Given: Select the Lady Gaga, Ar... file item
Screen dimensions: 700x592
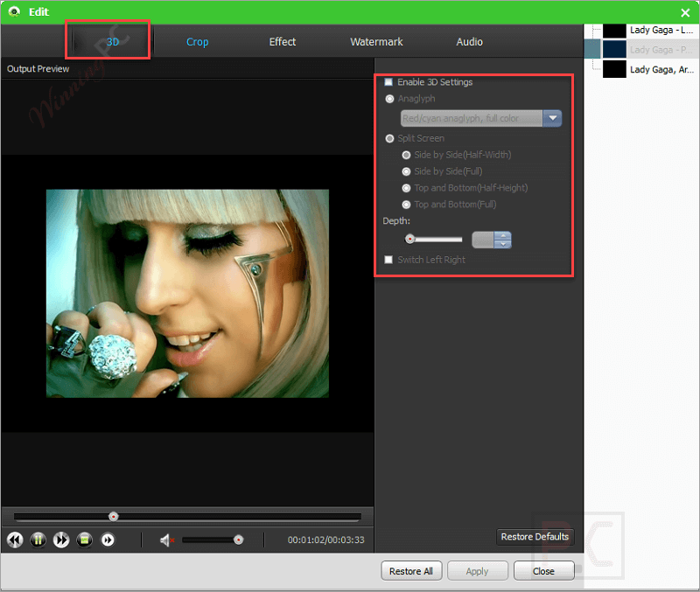Looking at the screenshot, I should click(x=661, y=69).
